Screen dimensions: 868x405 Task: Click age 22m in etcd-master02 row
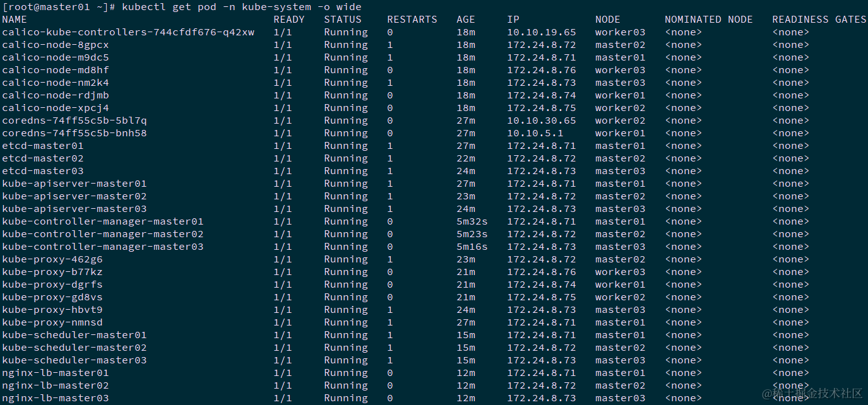466,158
